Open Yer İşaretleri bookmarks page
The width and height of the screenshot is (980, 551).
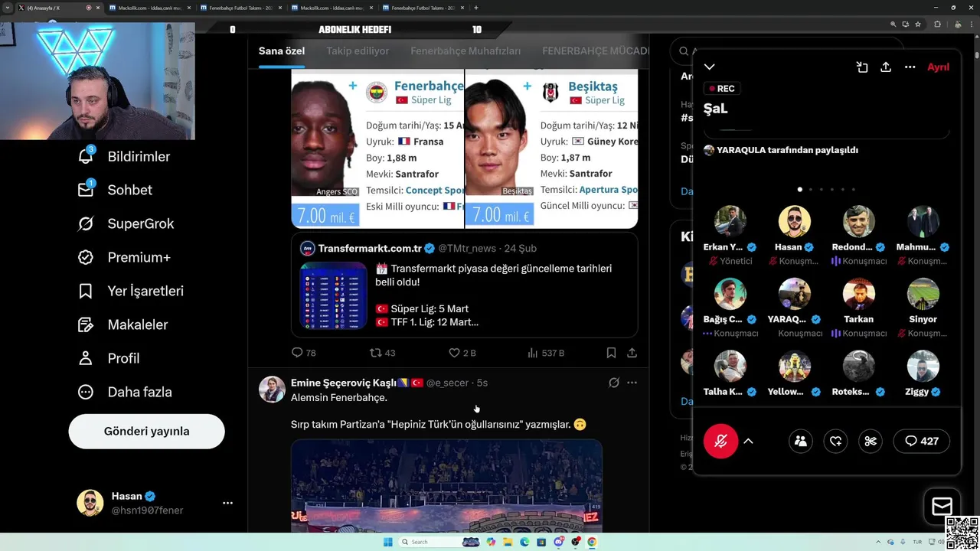pyautogui.click(x=130, y=291)
